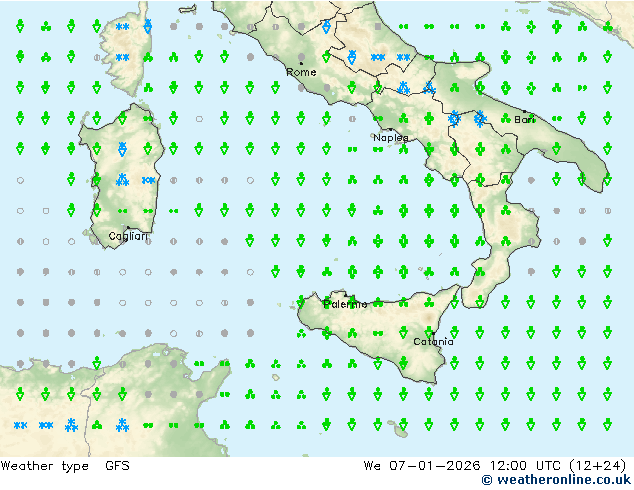Viewport: 634px width, 490px height.
Task: Click the Naples city label
Action: point(391,138)
